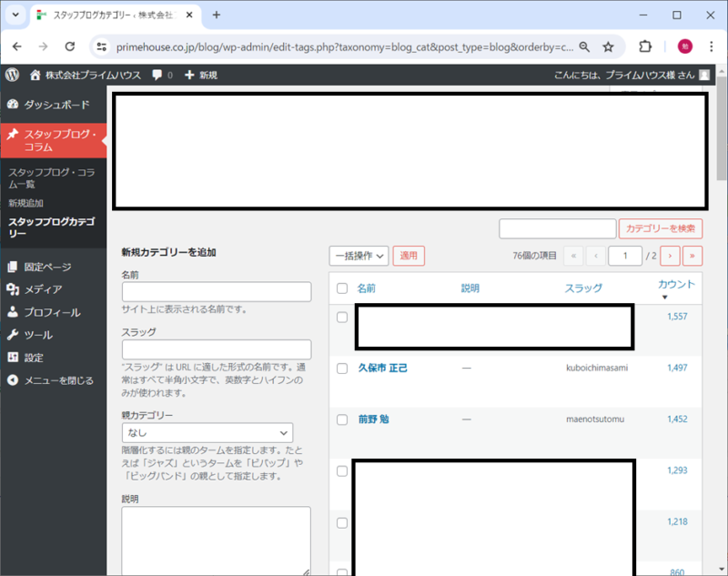Check the checkbox for count 1,218 row
This screenshot has height=576, width=728.
[342, 523]
